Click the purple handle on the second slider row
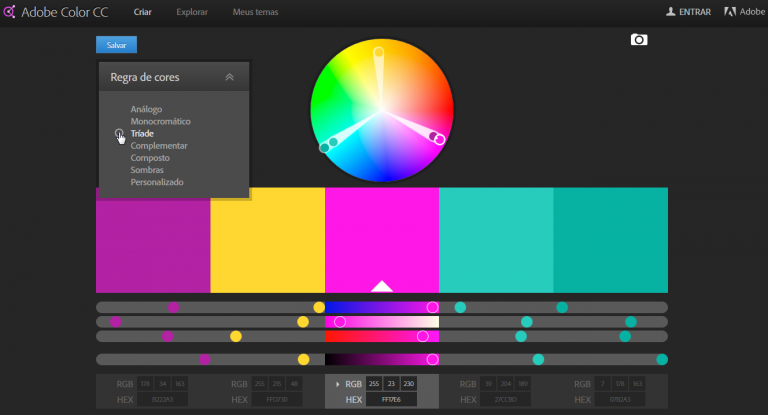Screen dimensions: 768x415 [116, 322]
